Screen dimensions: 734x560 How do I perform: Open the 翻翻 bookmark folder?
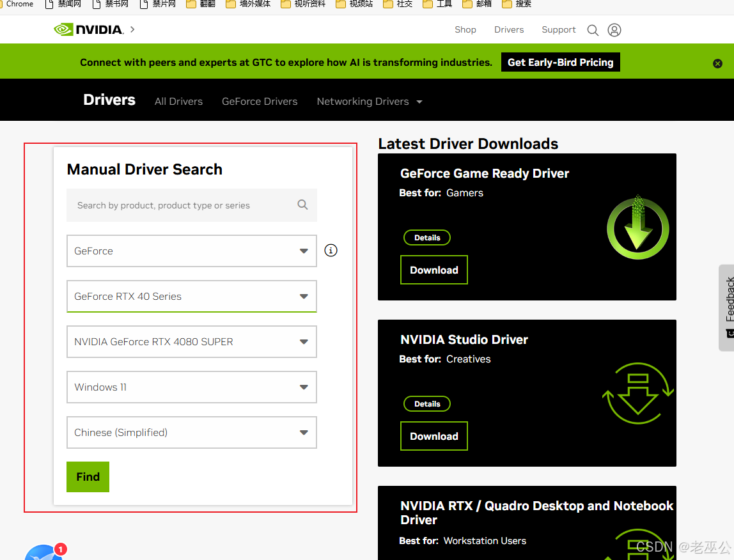coord(201,4)
